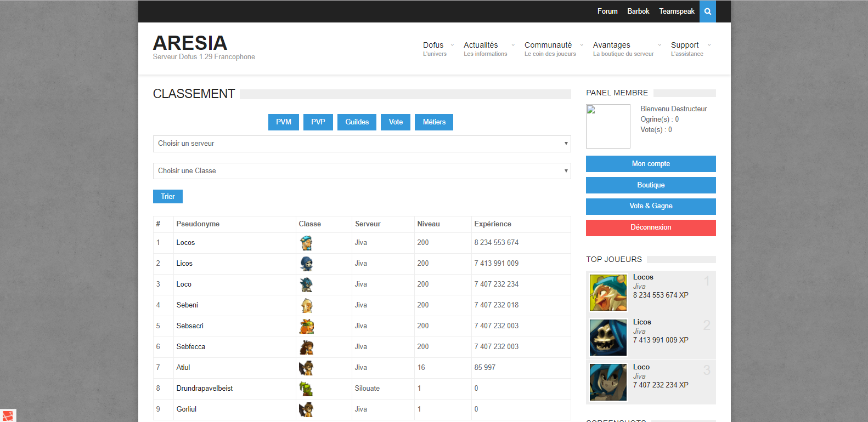Click Drundrapavelbeist class icon

point(306,389)
